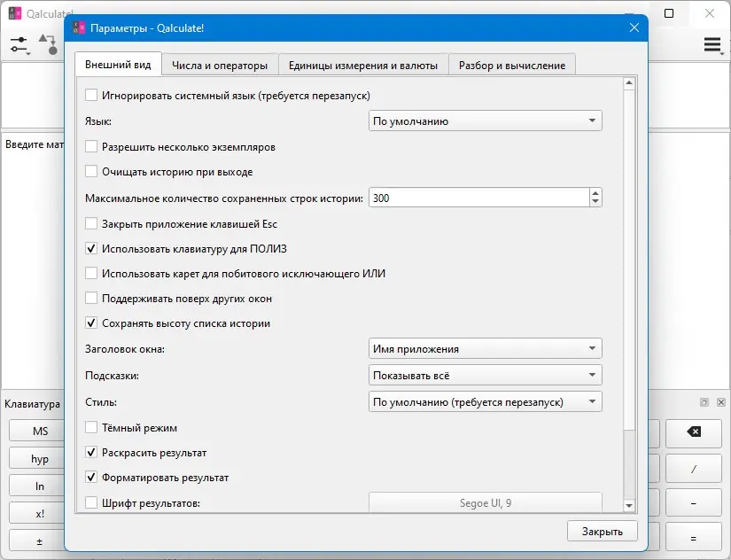This screenshot has width=731, height=560.
Task: Uncheck 'Использовать клавиатуру для ПОЛИЗ'
Action: click(x=91, y=248)
